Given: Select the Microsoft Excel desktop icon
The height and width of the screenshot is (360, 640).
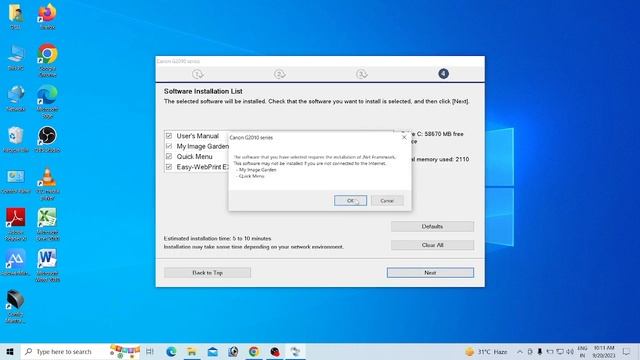Looking at the screenshot, I should (x=47, y=224).
